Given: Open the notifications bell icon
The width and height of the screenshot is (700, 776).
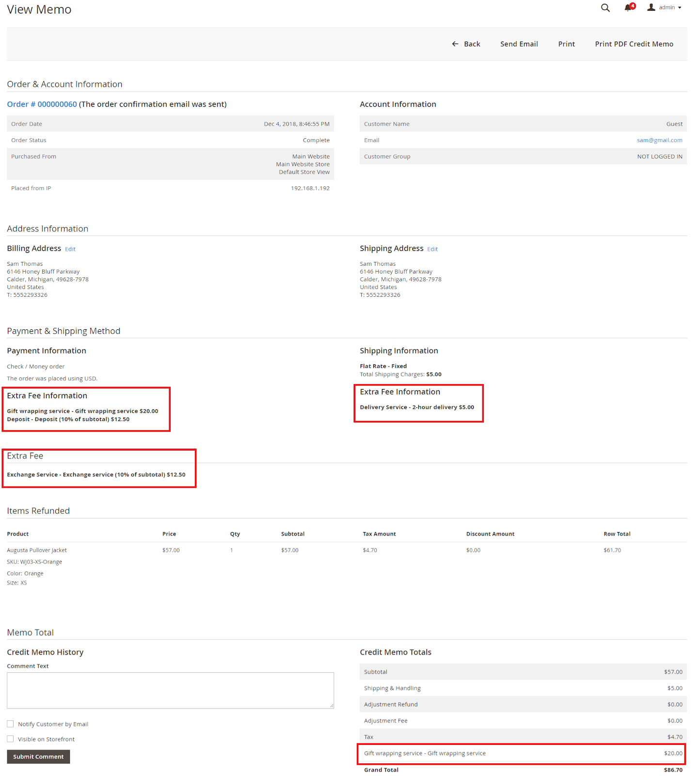Looking at the screenshot, I should click(x=629, y=8).
